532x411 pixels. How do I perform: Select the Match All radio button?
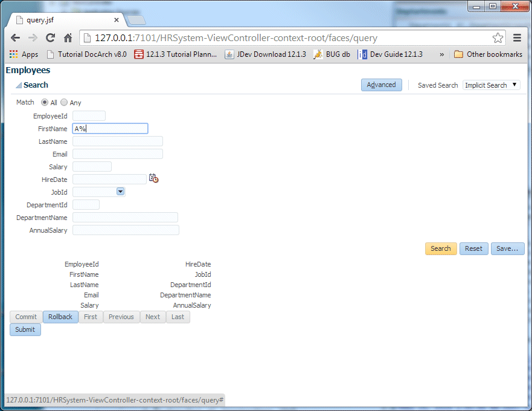pos(45,102)
